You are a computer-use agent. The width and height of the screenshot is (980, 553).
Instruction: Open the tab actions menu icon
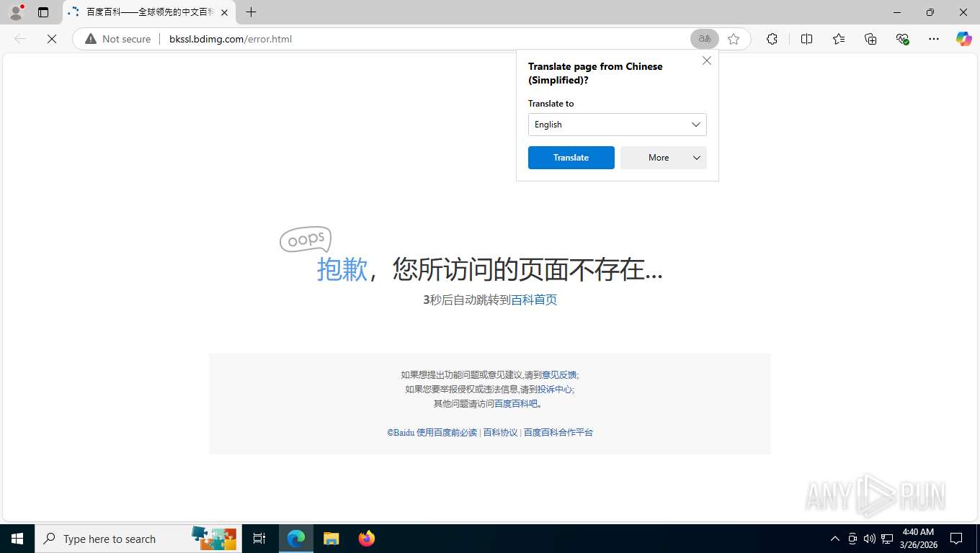pos(43,12)
